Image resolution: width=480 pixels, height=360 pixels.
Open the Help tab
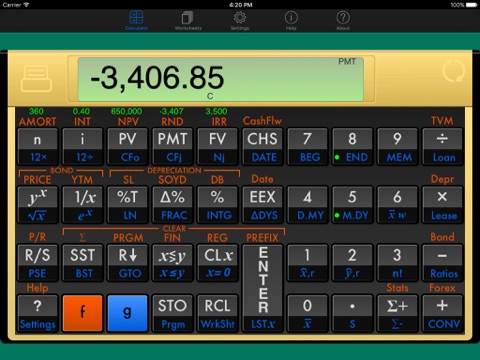291,20
